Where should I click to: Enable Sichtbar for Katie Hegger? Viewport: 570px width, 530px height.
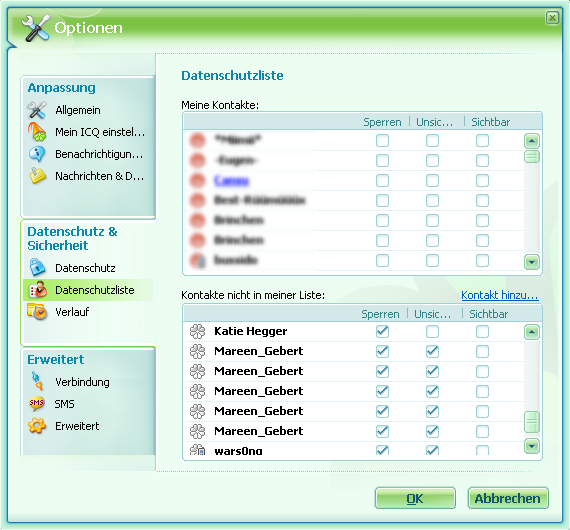(482, 331)
